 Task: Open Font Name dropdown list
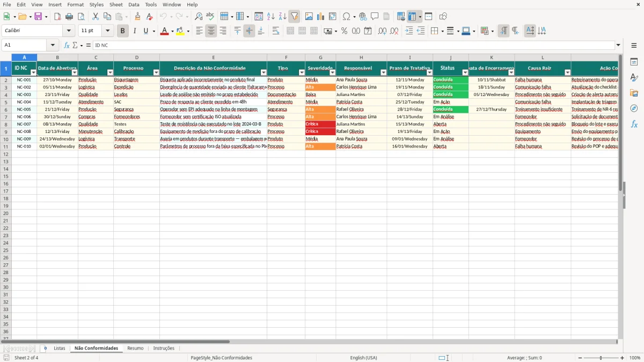coord(69,31)
